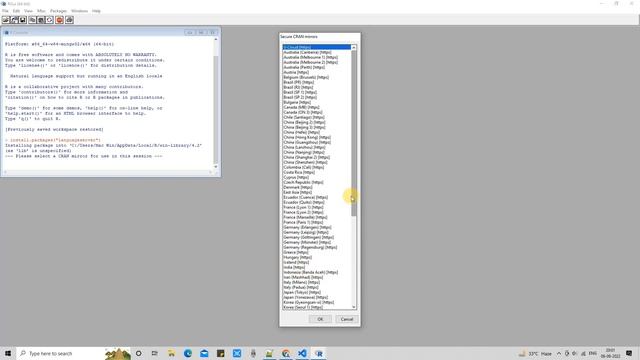Open the Packages menu
This screenshot has height=360, width=640.
point(58,11)
